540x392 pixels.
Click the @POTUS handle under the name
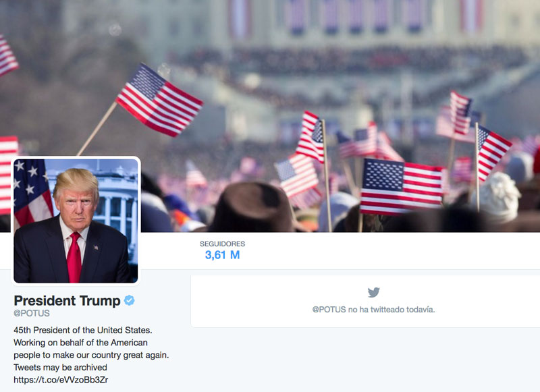[x=32, y=313]
